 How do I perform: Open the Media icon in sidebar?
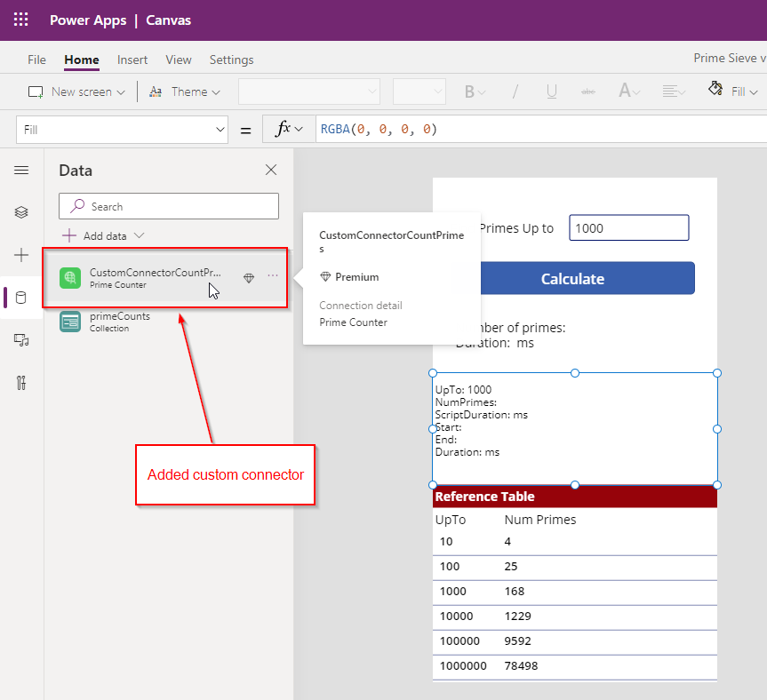21,339
